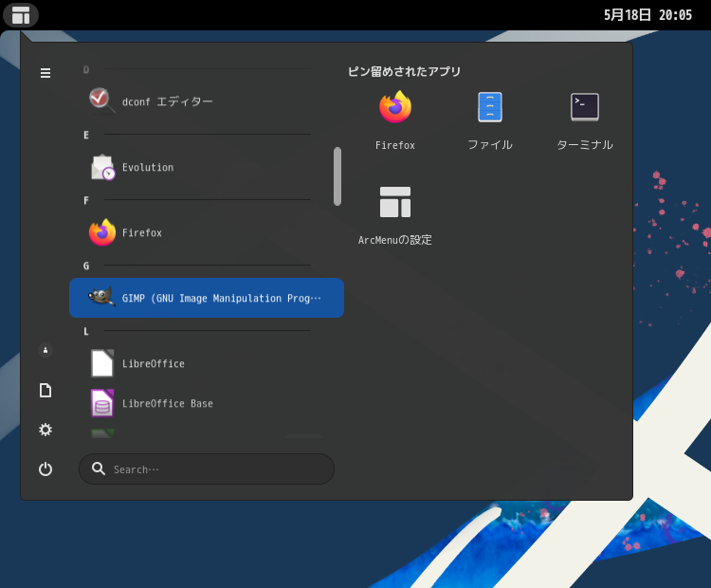The image size is (711, 588).
Task: Click the hamburger menu icon in sidebar
Action: 46,73
